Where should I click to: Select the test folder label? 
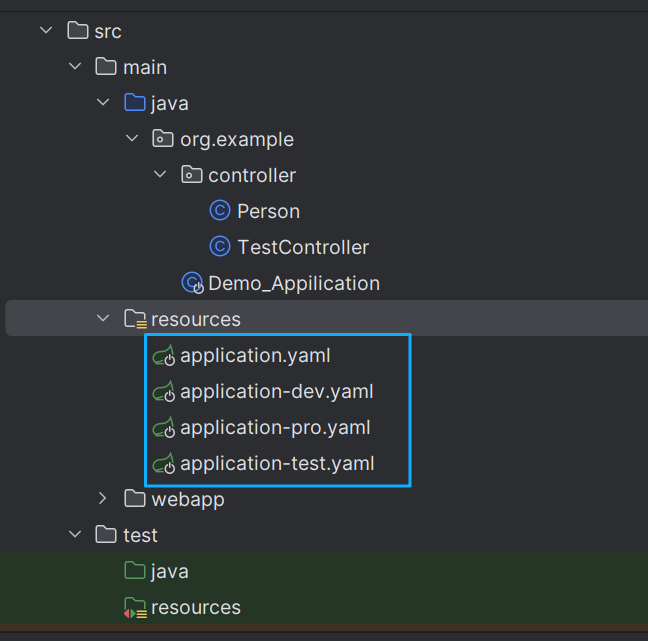click(141, 536)
